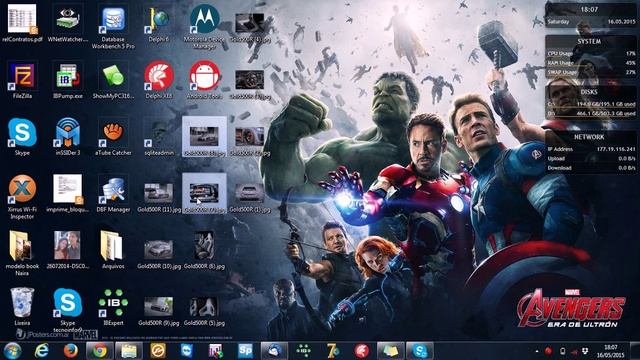Click the SYSTEM usage gadget panel
The image size is (640, 360).
(x=590, y=56)
